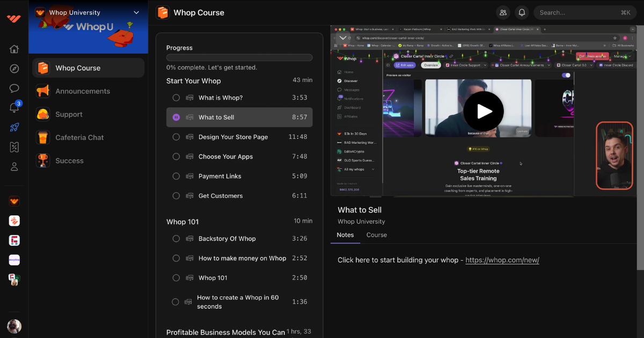This screenshot has height=338, width=644.
Task: Open Cafeteria Chat in sidebar
Action: tap(89, 137)
